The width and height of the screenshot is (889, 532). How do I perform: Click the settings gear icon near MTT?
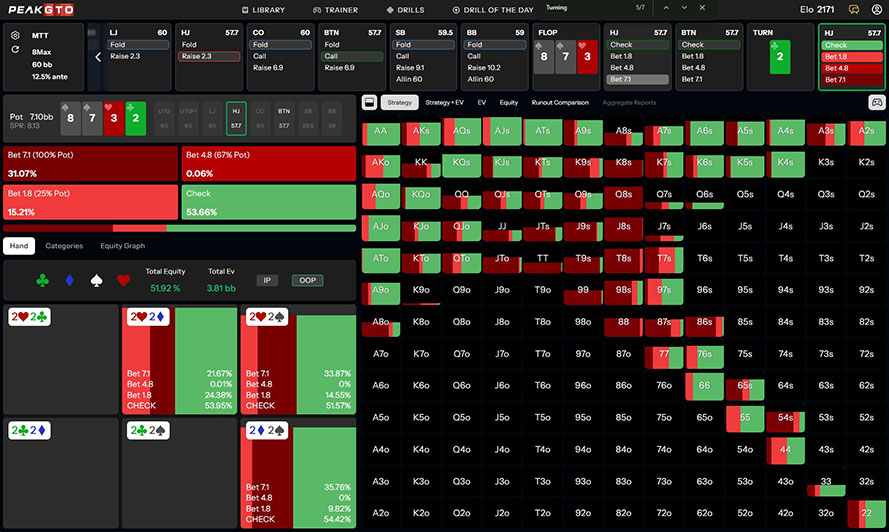(x=15, y=35)
